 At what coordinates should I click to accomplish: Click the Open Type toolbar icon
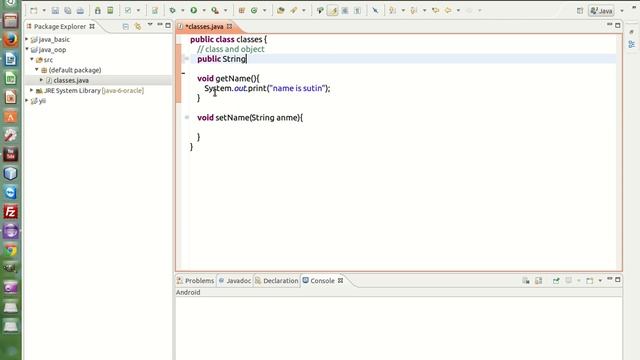tap(280, 11)
